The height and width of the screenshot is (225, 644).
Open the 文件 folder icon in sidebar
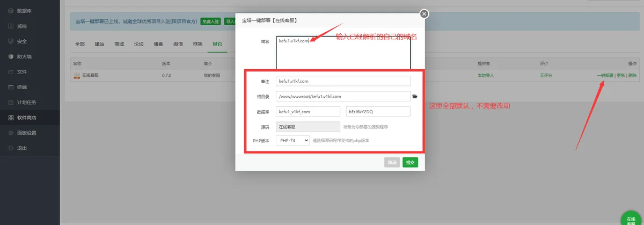coord(11,71)
